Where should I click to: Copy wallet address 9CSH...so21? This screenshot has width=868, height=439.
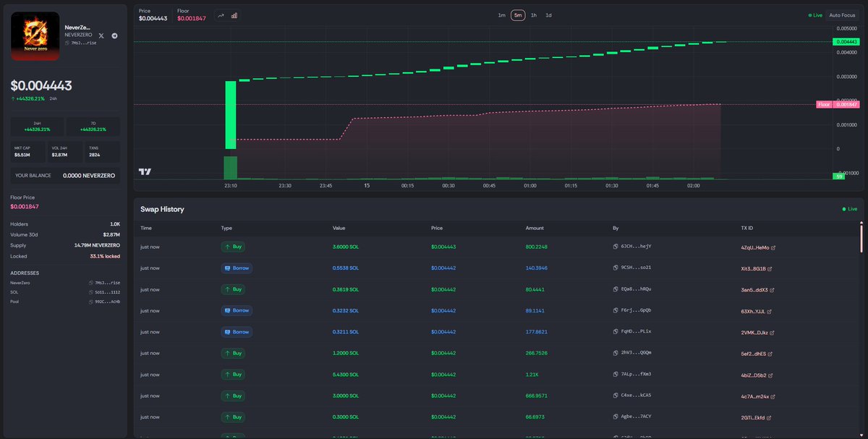click(615, 268)
